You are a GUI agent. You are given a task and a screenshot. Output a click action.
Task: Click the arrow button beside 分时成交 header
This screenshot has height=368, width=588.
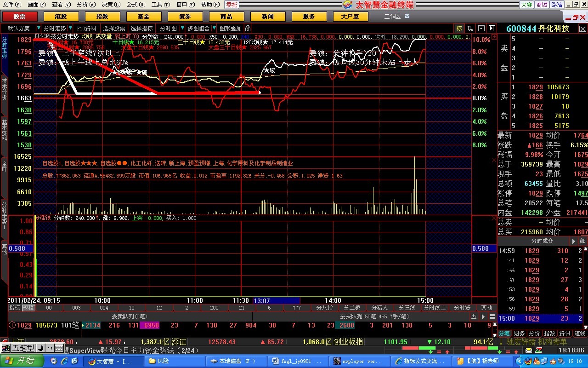point(573,241)
